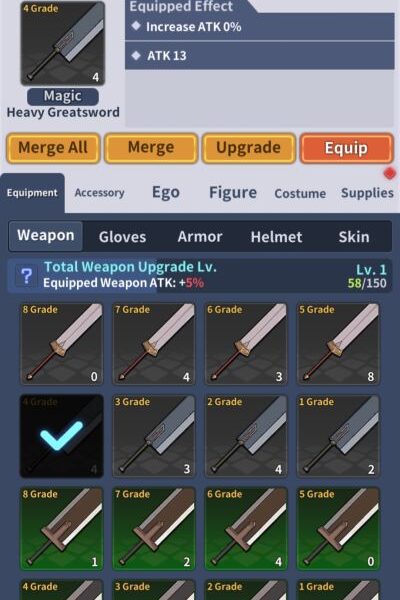400x600 pixels.
Task: Tap the checkmarked 4 Grade sword slot
Action: coord(62,436)
